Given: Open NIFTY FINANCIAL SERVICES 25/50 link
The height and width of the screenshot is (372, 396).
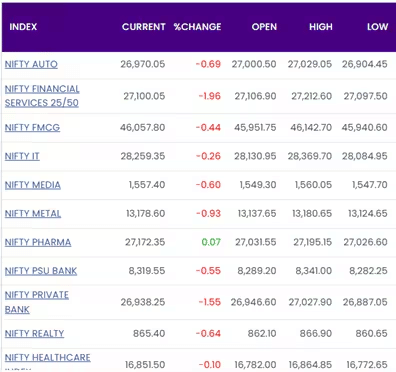Looking at the screenshot, I should coord(42,96).
